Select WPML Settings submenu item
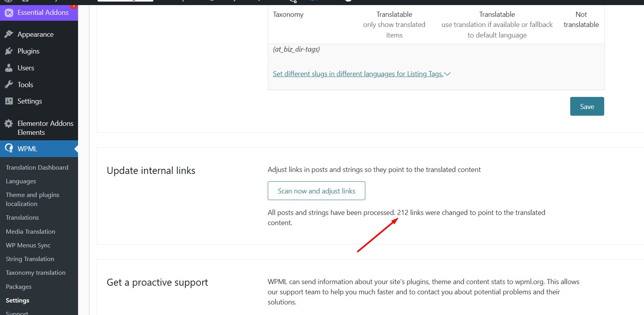644x315 pixels. point(18,301)
